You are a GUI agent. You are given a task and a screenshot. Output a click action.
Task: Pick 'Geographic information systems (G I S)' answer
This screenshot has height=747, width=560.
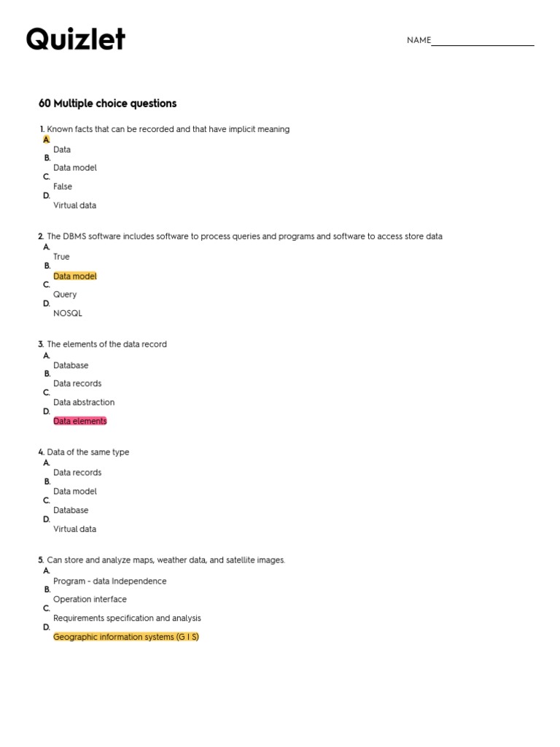(x=126, y=637)
